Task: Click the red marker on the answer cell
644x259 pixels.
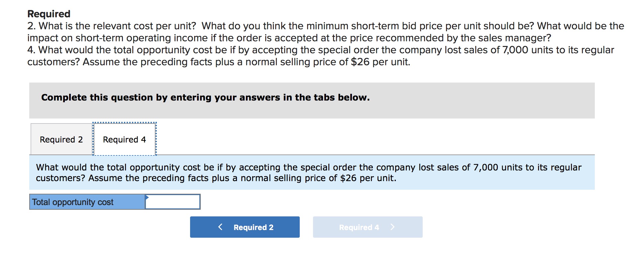Action: (x=146, y=197)
